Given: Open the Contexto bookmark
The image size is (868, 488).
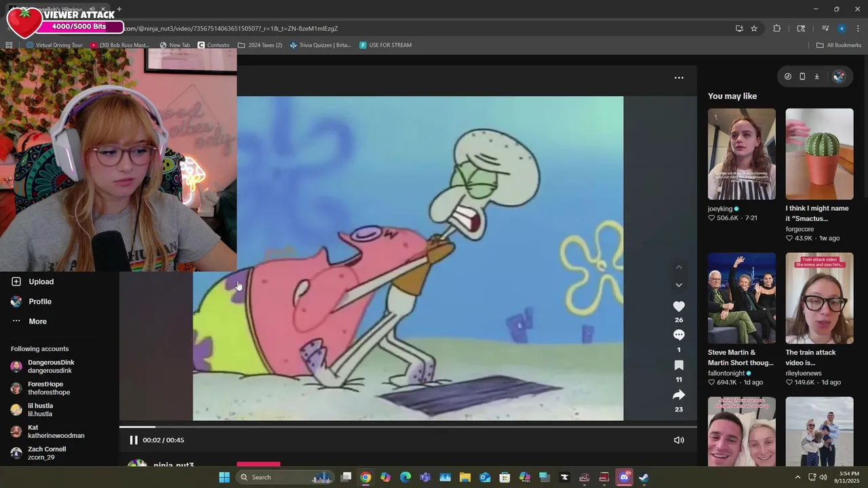Looking at the screenshot, I should pyautogui.click(x=214, y=45).
